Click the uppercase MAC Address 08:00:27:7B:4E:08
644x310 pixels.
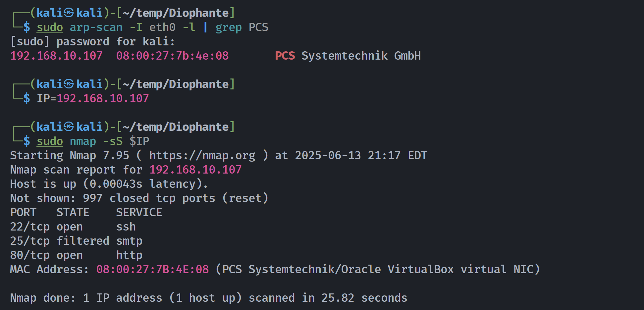pos(152,269)
